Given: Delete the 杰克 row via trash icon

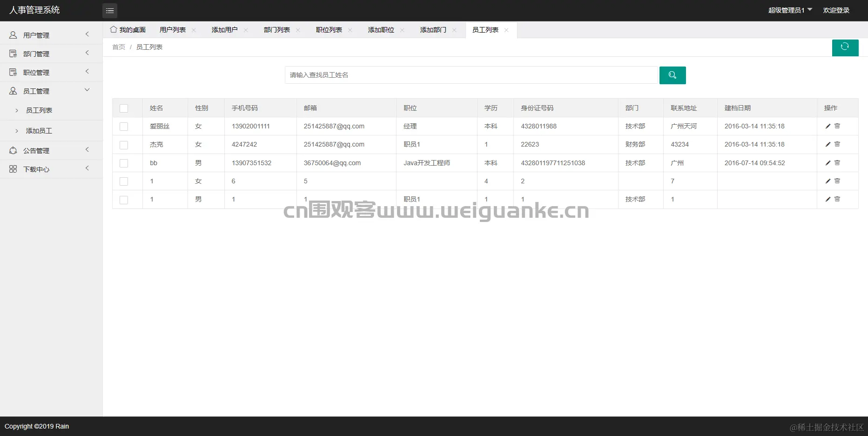Looking at the screenshot, I should tap(837, 144).
